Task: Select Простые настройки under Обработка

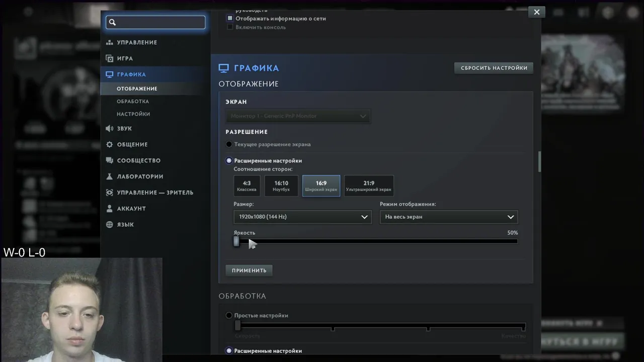Action: 229,315
